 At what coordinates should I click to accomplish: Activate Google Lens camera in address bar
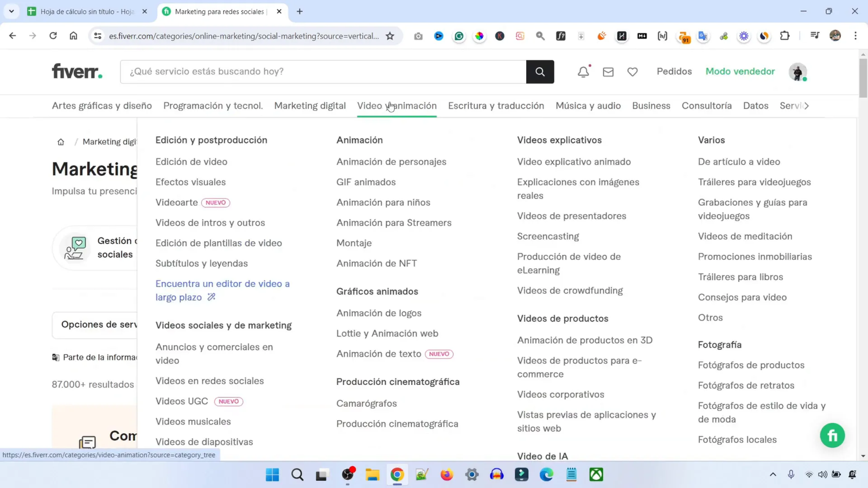(x=418, y=36)
